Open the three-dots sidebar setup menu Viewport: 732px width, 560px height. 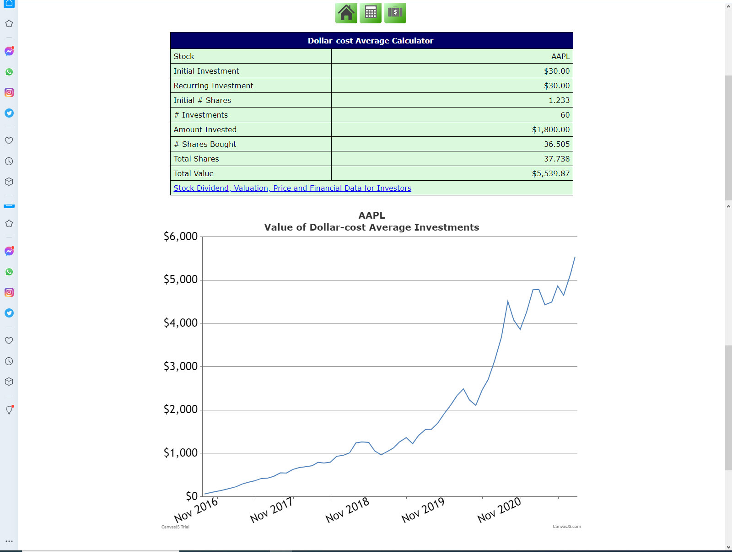9,541
